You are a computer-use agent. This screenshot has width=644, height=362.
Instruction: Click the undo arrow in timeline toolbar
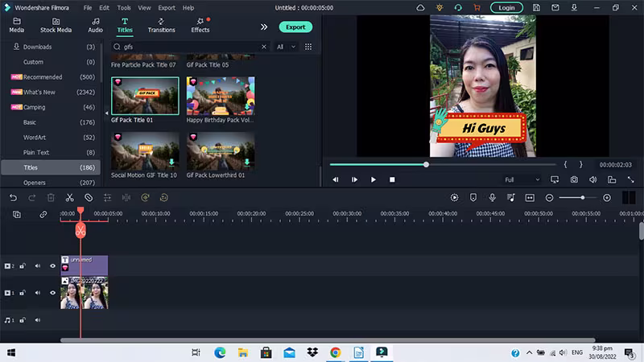[13, 198]
